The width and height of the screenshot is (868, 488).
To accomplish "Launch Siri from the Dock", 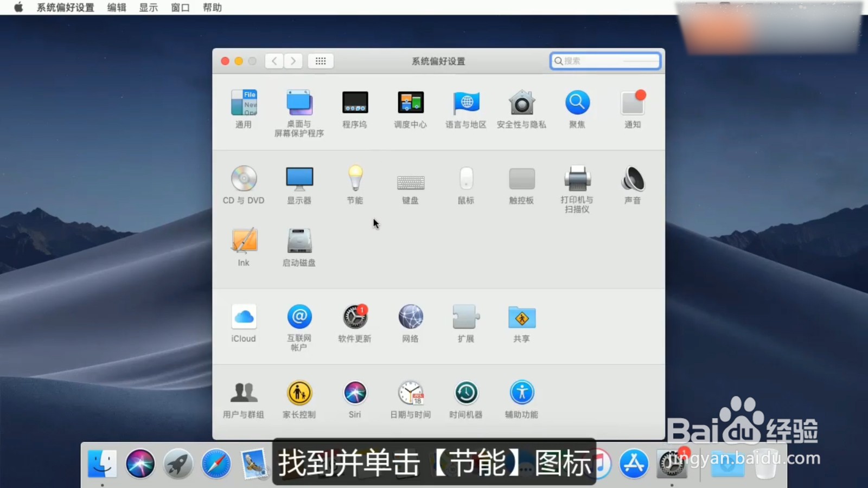I will coord(140,464).
